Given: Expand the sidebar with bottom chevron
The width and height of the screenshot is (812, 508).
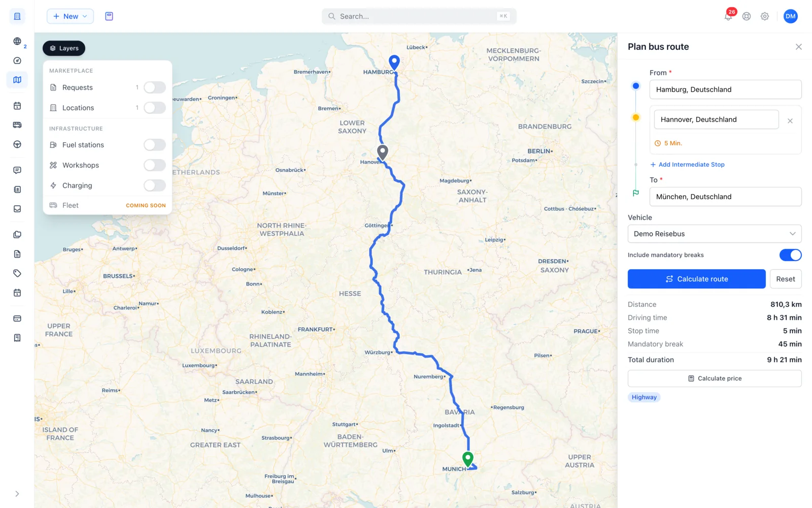Looking at the screenshot, I should 17,494.
